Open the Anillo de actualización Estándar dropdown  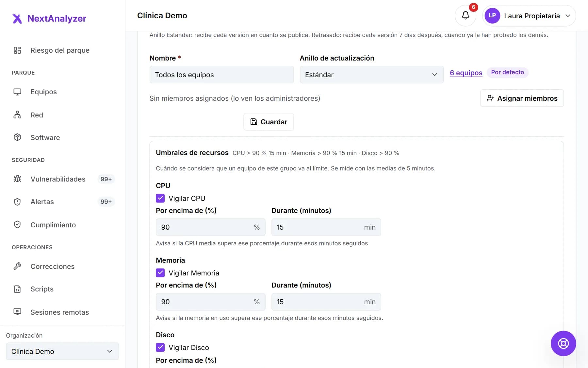pos(371,75)
